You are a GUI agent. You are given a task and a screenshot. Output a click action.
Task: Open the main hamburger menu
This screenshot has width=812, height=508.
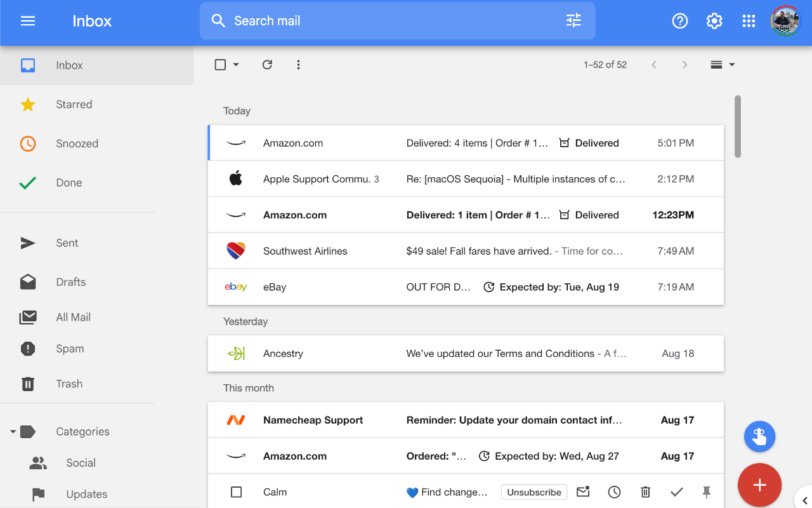coord(28,21)
